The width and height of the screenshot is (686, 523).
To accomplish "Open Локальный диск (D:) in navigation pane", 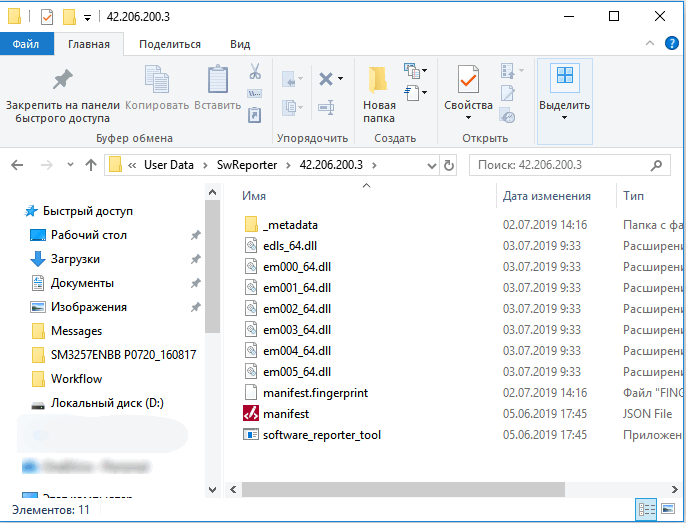I will click(x=107, y=403).
